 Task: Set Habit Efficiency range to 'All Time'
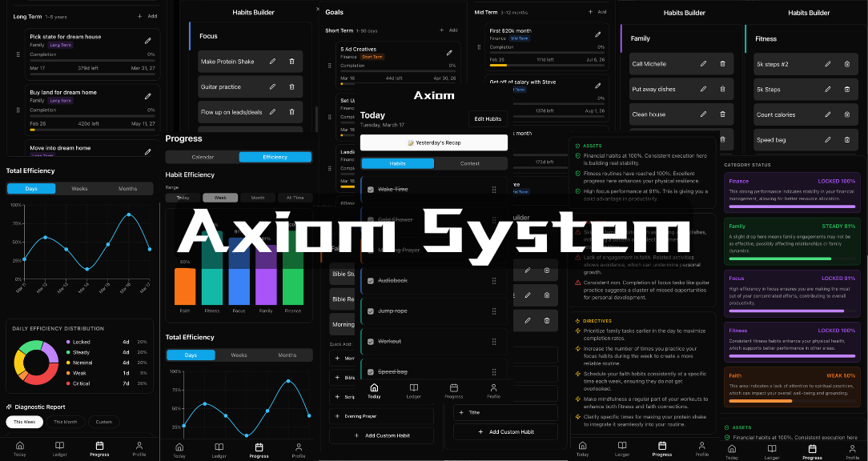click(x=295, y=198)
